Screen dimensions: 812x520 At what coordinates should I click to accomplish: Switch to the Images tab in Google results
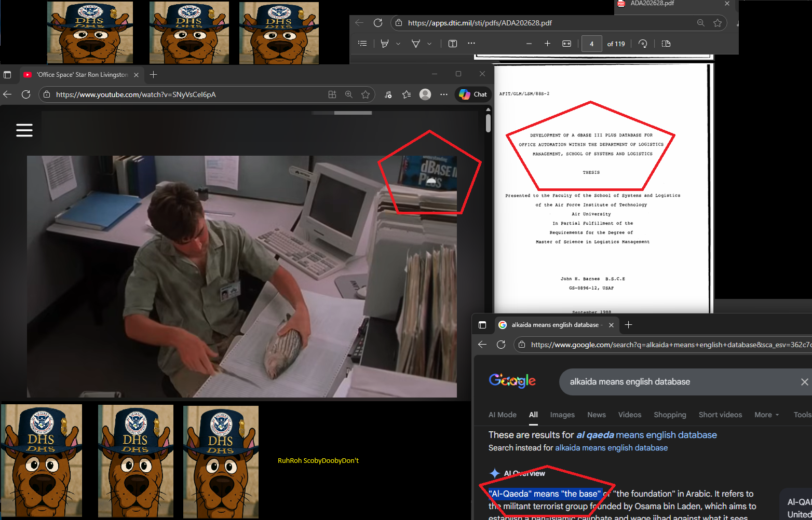coord(562,415)
